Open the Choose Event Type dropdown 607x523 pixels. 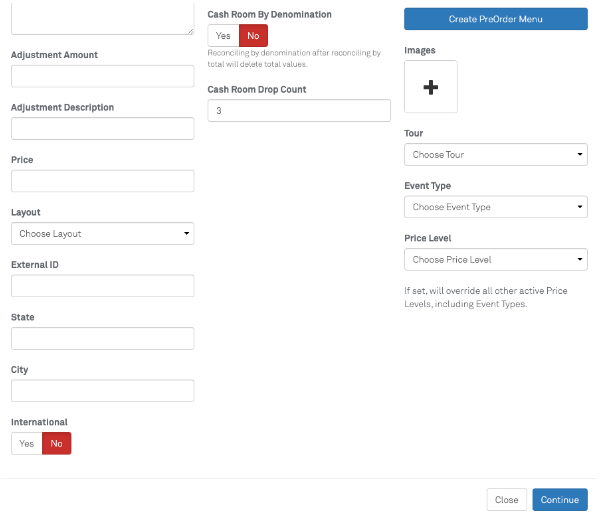click(495, 207)
